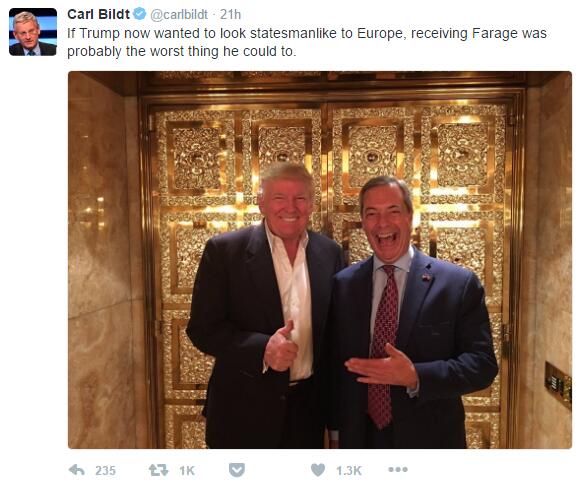
Task: Click the flag lapel pin in photo
Action: point(426,277)
